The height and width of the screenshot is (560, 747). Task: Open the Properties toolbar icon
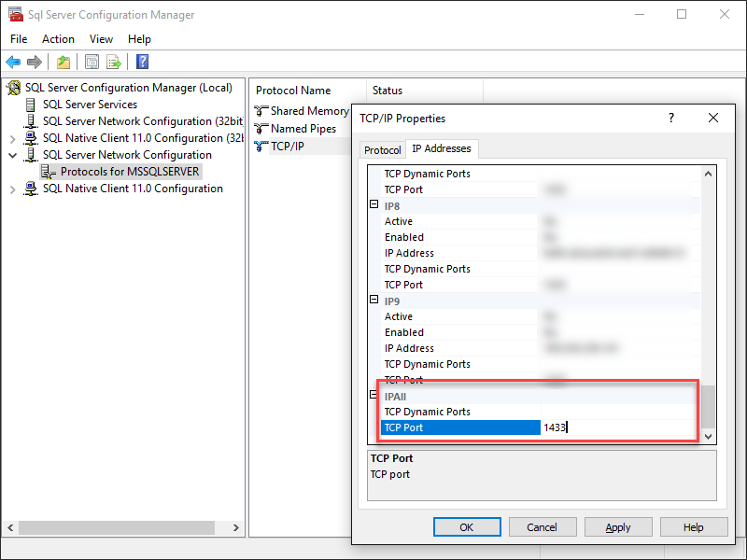pyautogui.click(x=92, y=62)
